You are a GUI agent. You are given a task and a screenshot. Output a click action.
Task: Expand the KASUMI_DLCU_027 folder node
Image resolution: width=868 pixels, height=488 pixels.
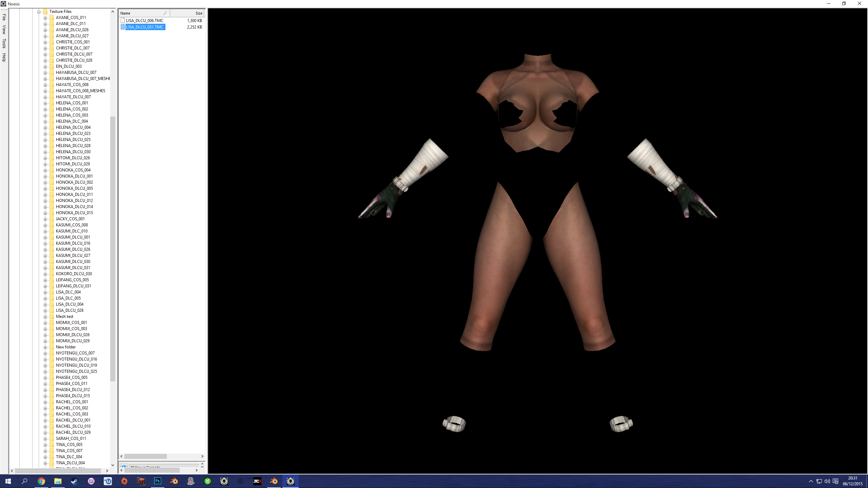(x=45, y=256)
